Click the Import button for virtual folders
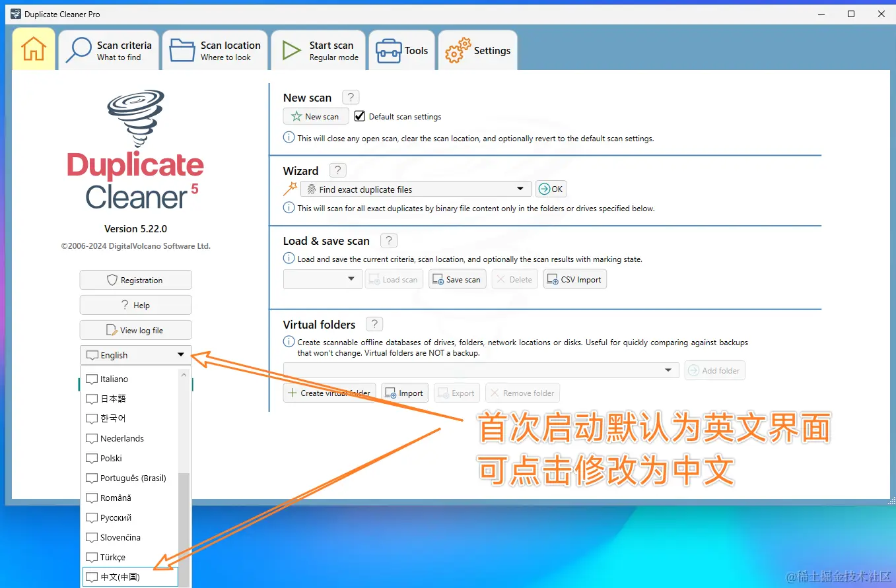 click(x=405, y=393)
